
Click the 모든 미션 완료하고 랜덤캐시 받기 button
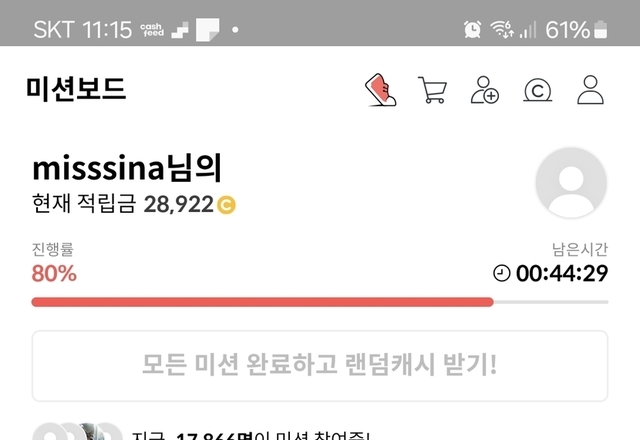pyautogui.click(x=320, y=366)
